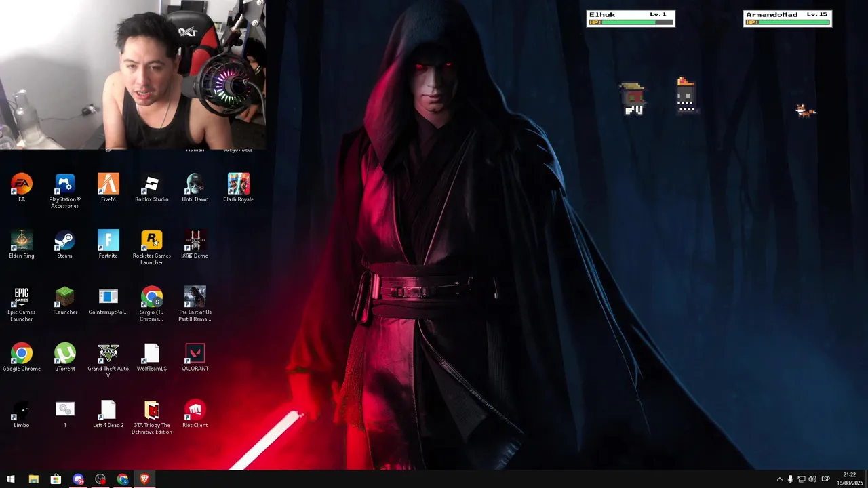Select the file named 1
Image resolution: width=868 pixels, height=488 pixels.
[x=65, y=413]
